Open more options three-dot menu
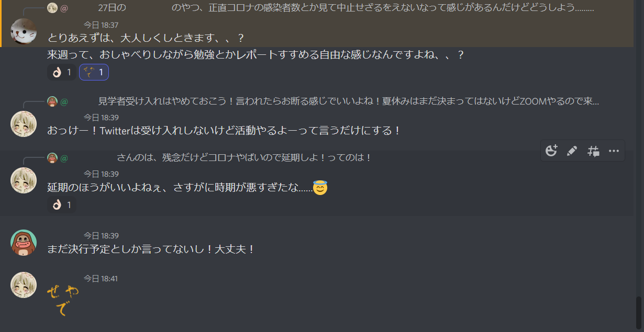Viewport: 644px width, 332px height. pos(614,151)
